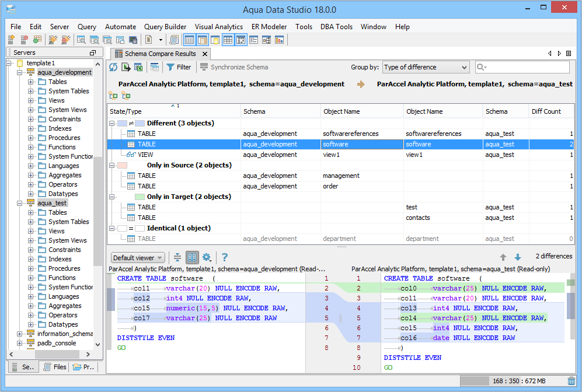The height and width of the screenshot is (392, 582).
Task: Select the management table row
Action: click(340, 176)
